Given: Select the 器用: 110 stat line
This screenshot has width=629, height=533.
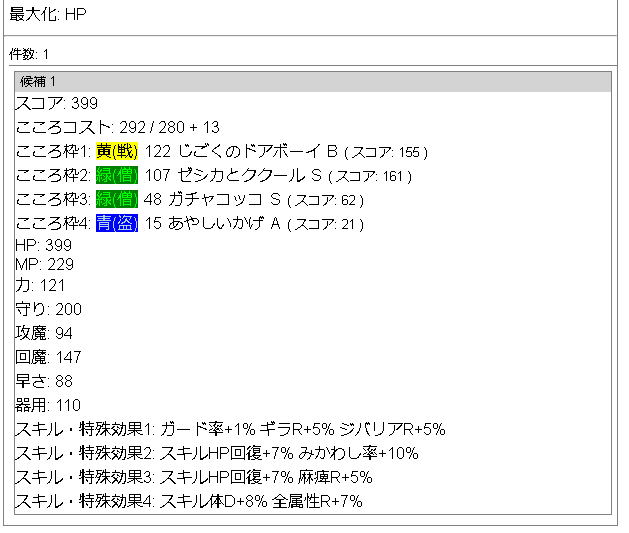Looking at the screenshot, I should (48, 405).
